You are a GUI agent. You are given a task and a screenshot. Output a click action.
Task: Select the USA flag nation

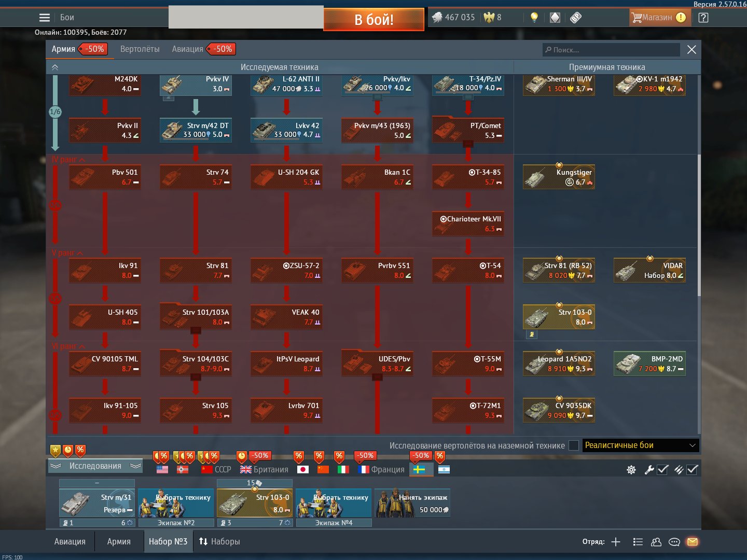[162, 469]
